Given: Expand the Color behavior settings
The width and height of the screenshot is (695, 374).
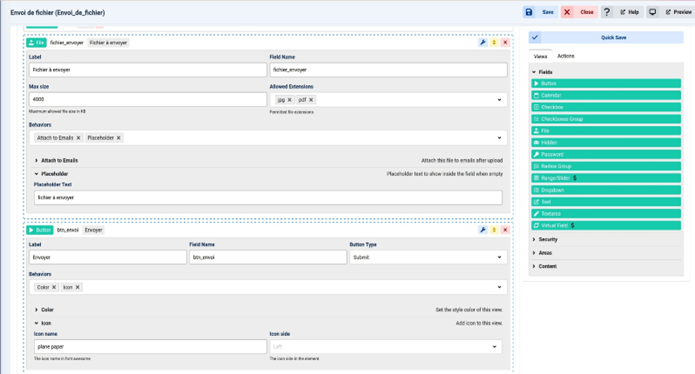Looking at the screenshot, I should coord(44,310).
